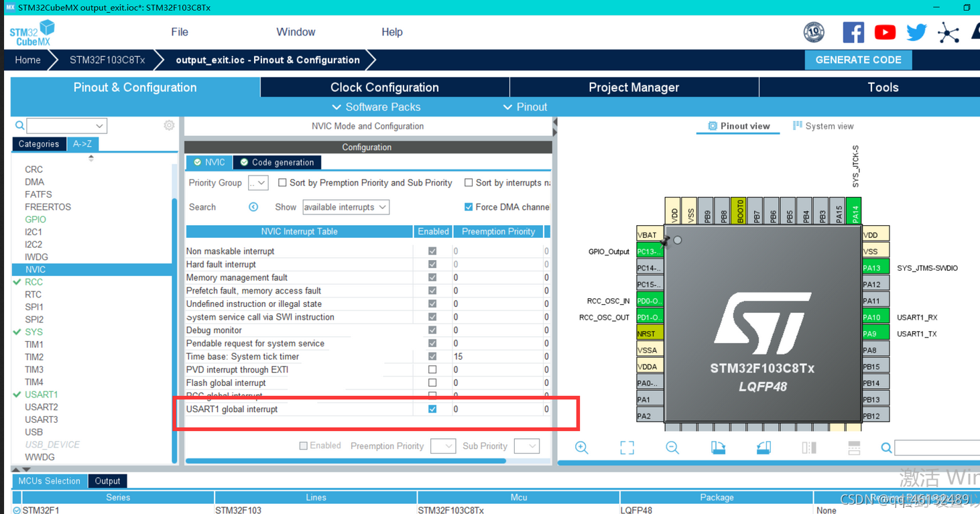Rotate the chip view counterclockwise
This screenshot has width=980, height=514.
pos(763,448)
